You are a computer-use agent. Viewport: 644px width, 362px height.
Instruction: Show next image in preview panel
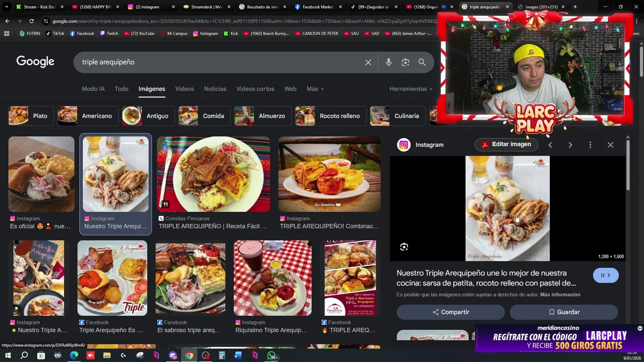tap(570, 145)
